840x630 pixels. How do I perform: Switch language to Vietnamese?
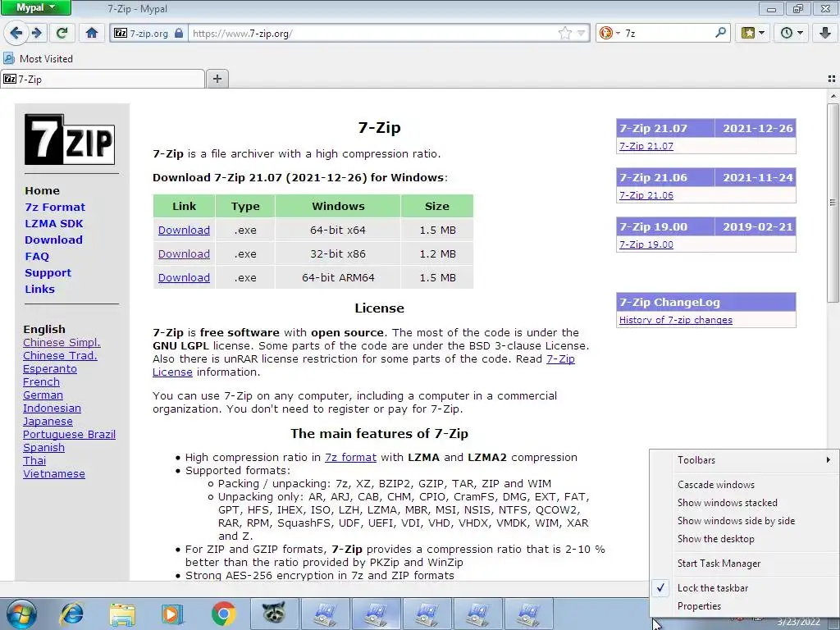(x=53, y=473)
